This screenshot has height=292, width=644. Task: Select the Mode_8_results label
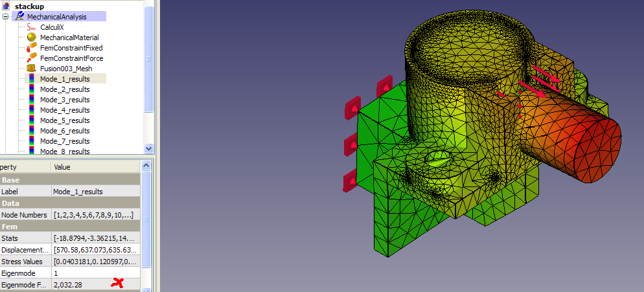(x=65, y=151)
